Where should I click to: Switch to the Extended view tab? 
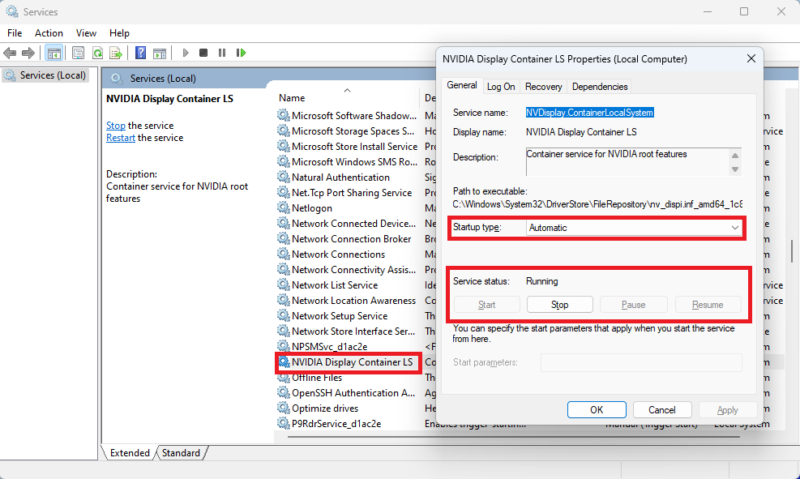130,452
